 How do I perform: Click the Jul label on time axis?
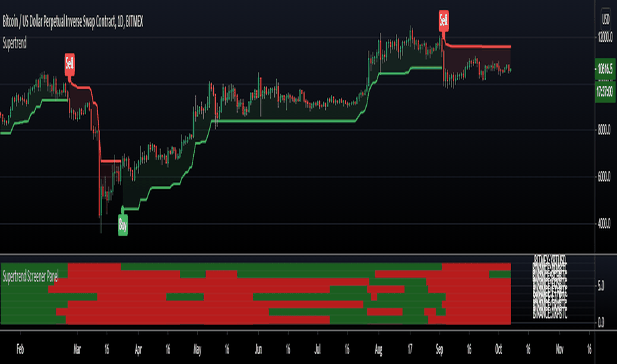317,349
